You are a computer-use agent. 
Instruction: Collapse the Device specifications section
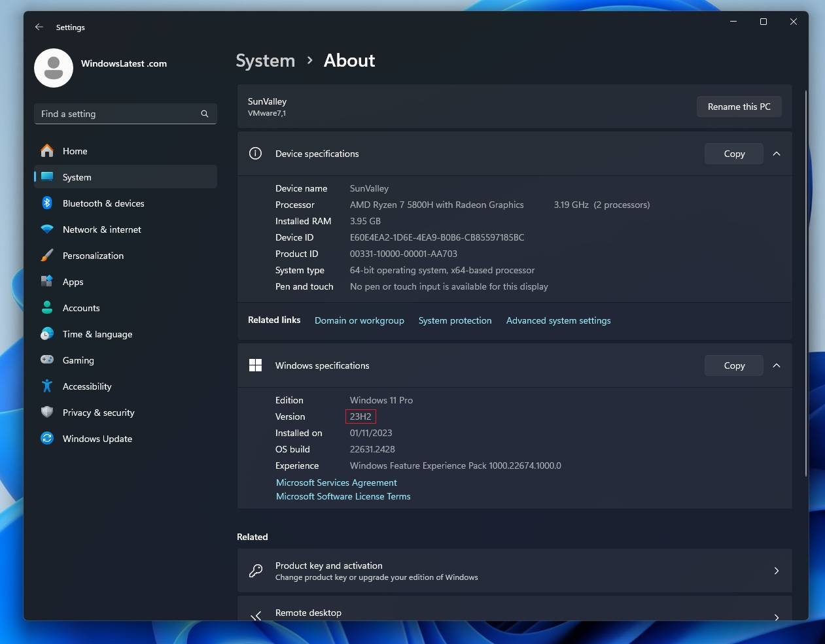pyautogui.click(x=777, y=154)
